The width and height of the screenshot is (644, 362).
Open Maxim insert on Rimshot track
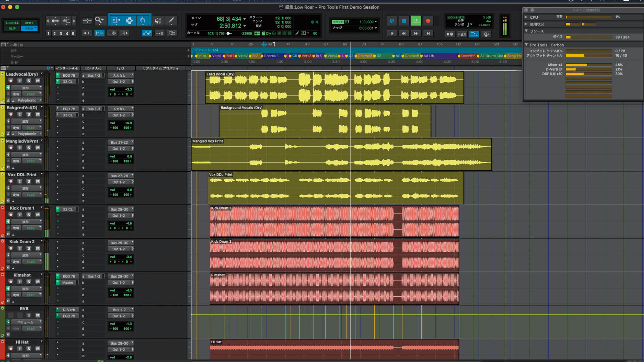(x=68, y=283)
